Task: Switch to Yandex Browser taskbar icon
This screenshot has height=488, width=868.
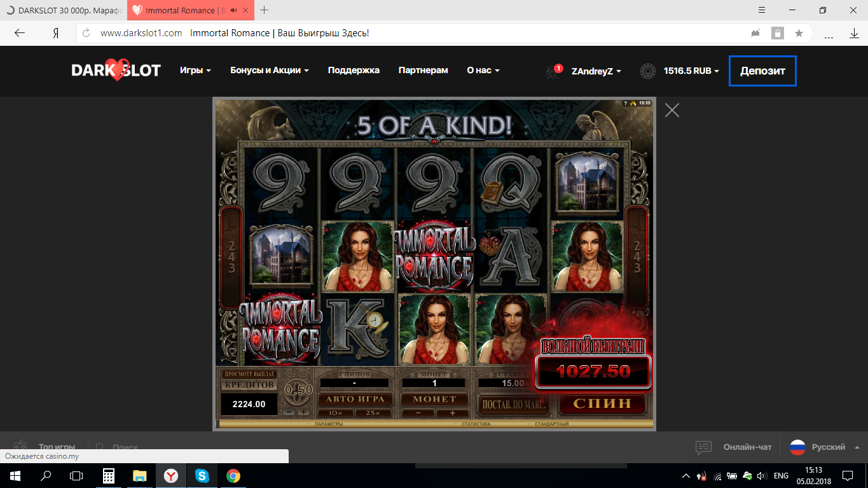Action: 171,475
